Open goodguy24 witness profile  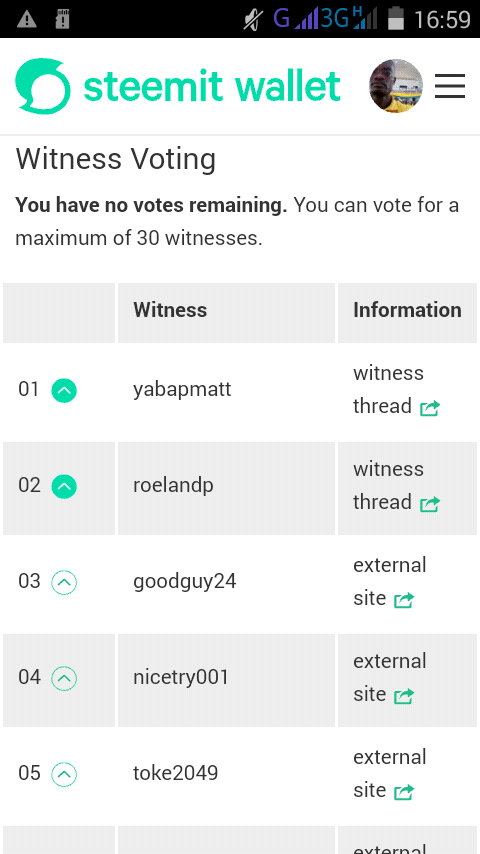pyautogui.click(x=185, y=582)
